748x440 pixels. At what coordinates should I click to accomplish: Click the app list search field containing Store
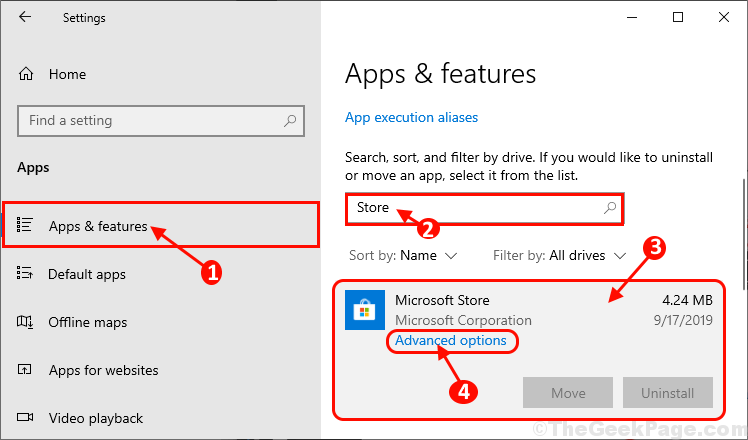point(485,209)
